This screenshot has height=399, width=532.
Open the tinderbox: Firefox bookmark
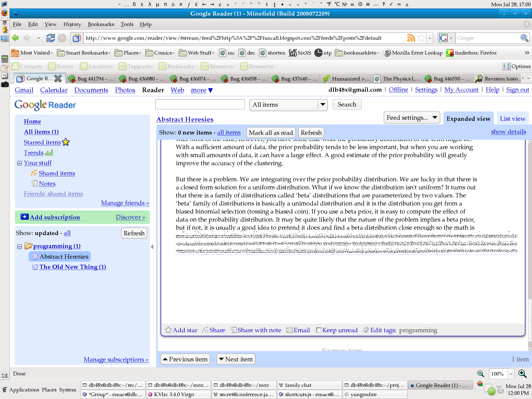(471, 53)
